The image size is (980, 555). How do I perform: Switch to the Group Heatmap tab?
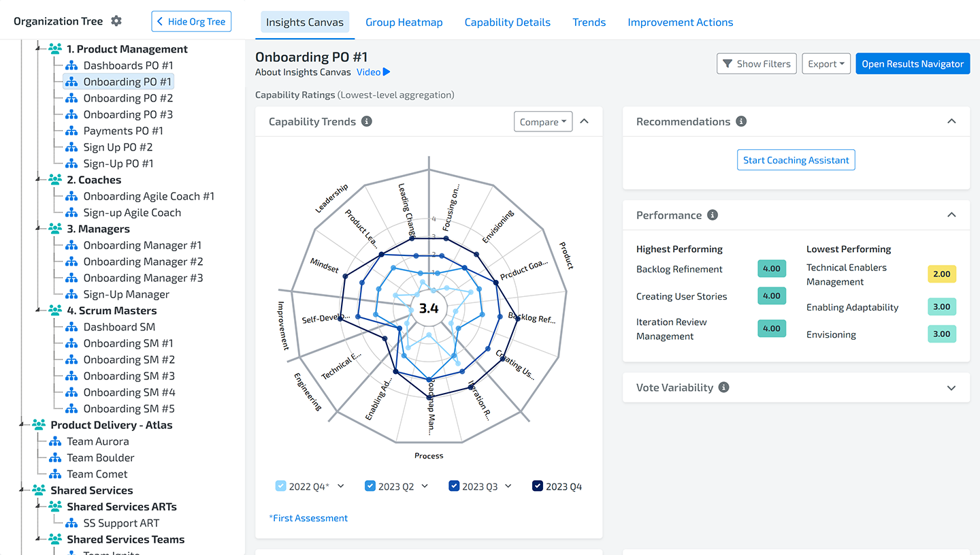(x=404, y=22)
